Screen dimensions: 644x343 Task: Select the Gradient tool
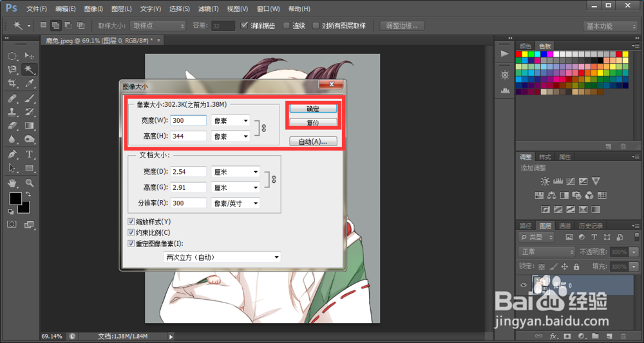pyautogui.click(x=29, y=125)
